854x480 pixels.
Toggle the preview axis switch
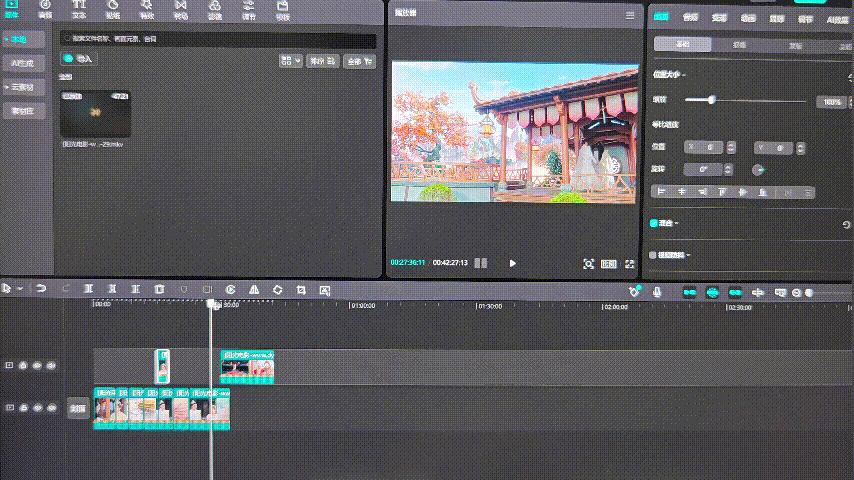(758, 293)
